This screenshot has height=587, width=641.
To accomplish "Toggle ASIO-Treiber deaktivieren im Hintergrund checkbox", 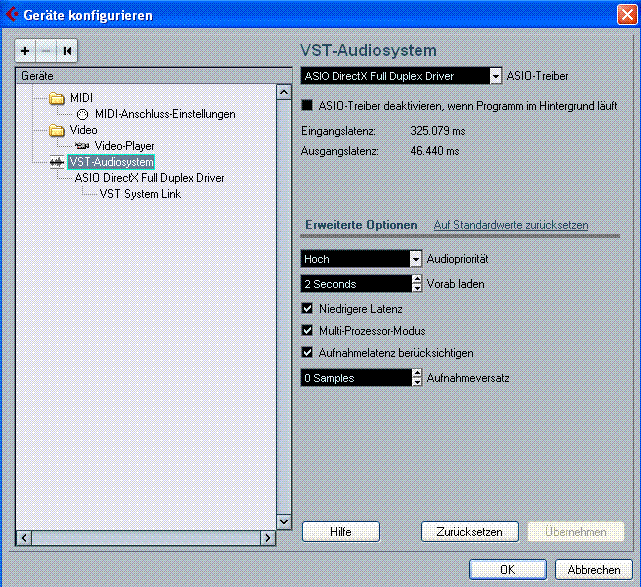I will (307, 105).
